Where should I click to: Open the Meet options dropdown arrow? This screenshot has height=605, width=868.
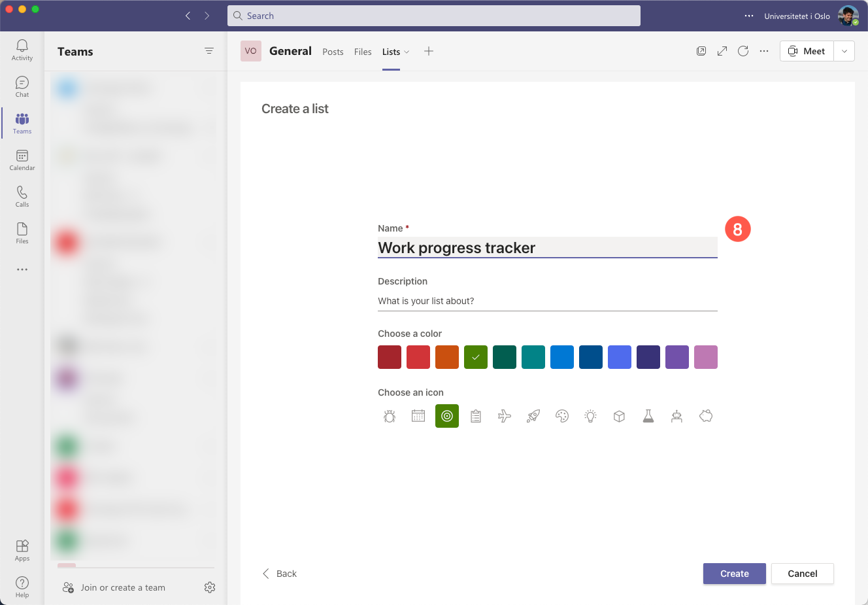tap(844, 51)
